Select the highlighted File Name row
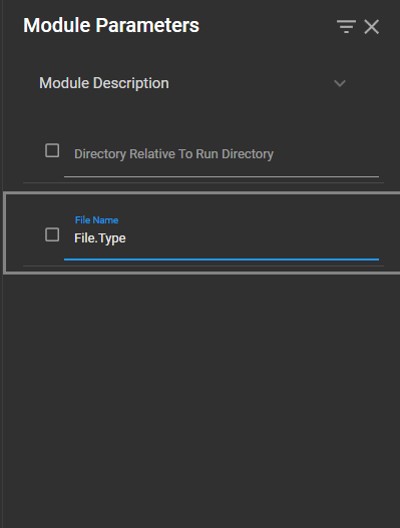This screenshot has width=400, height=528. click(202, 233)
